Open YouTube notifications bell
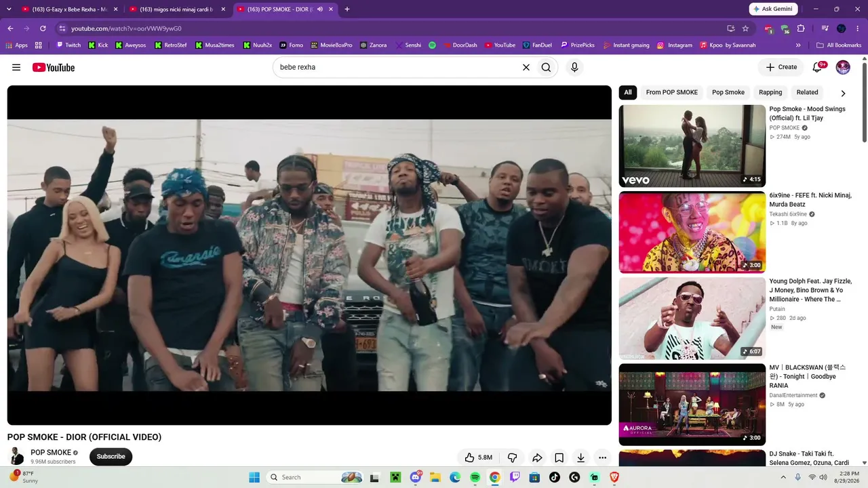The image size is (868, 488). [x=818, y=67]
